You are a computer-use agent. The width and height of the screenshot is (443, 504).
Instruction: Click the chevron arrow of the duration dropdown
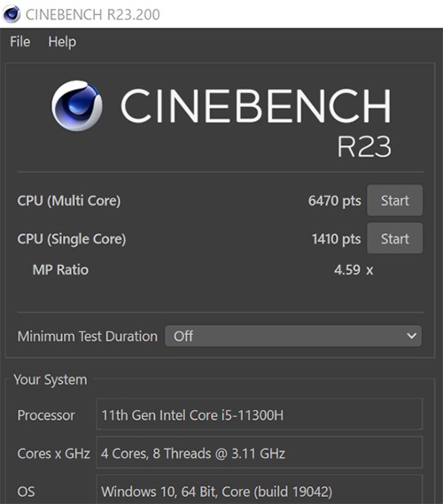(411, 336)
